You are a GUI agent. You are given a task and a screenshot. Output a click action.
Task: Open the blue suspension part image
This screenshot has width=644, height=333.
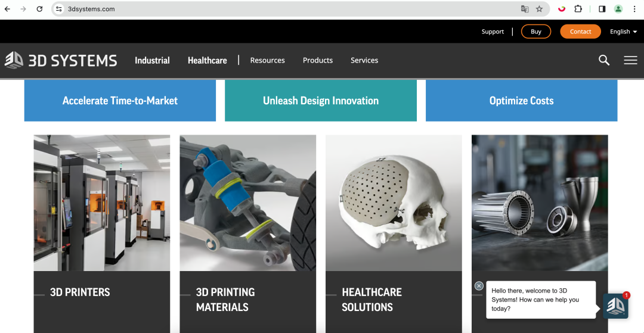point(248,203)
